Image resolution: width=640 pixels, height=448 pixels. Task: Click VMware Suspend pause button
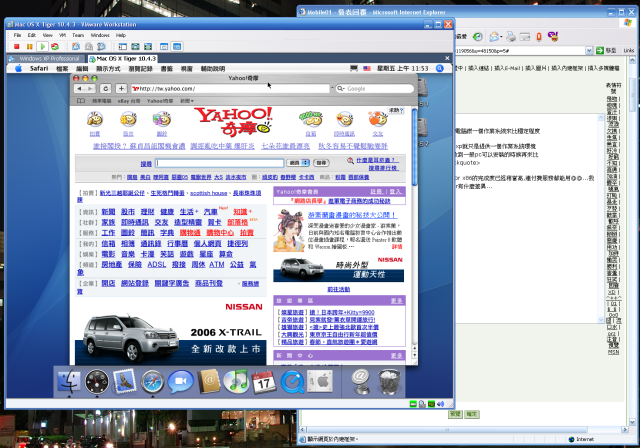point(29,47)
